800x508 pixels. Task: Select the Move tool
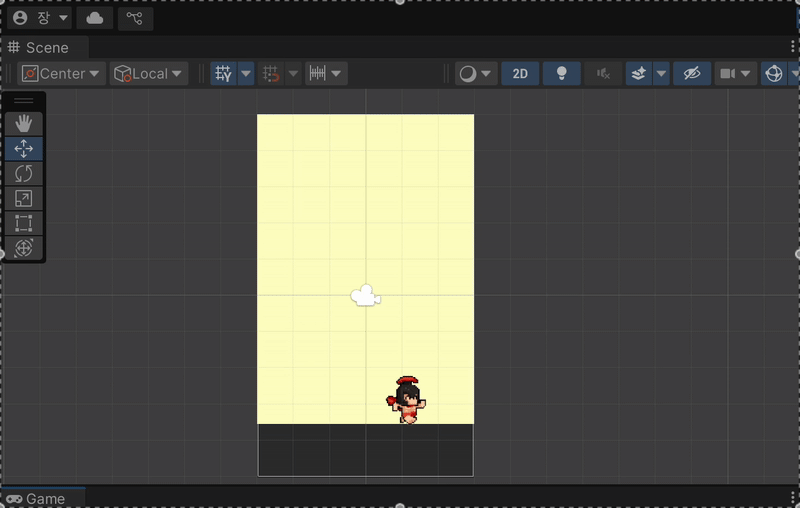click(x=23, y=148)
